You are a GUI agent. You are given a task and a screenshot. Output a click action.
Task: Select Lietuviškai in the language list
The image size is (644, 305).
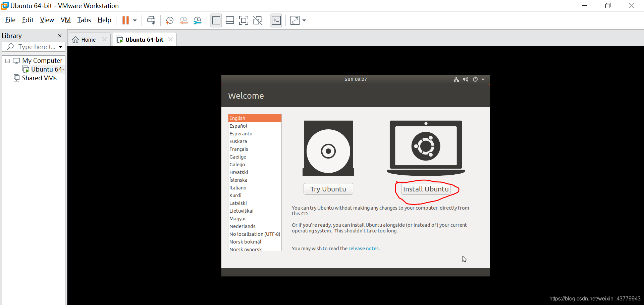(255, 211)
